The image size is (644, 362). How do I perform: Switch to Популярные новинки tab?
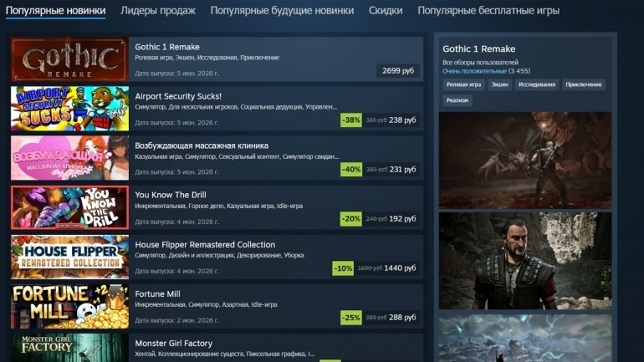coord(55,11)
